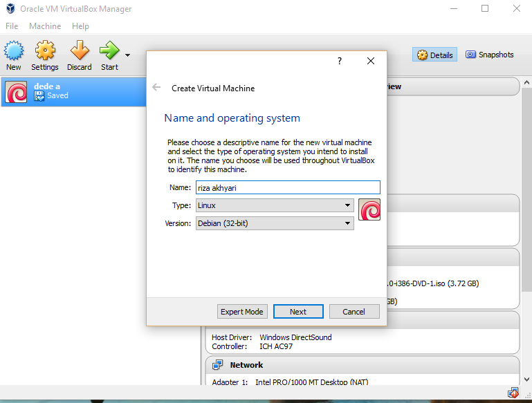Open the Start button dropdown arrow
Viewport: 532px width, 403px height.
(127, 55)
